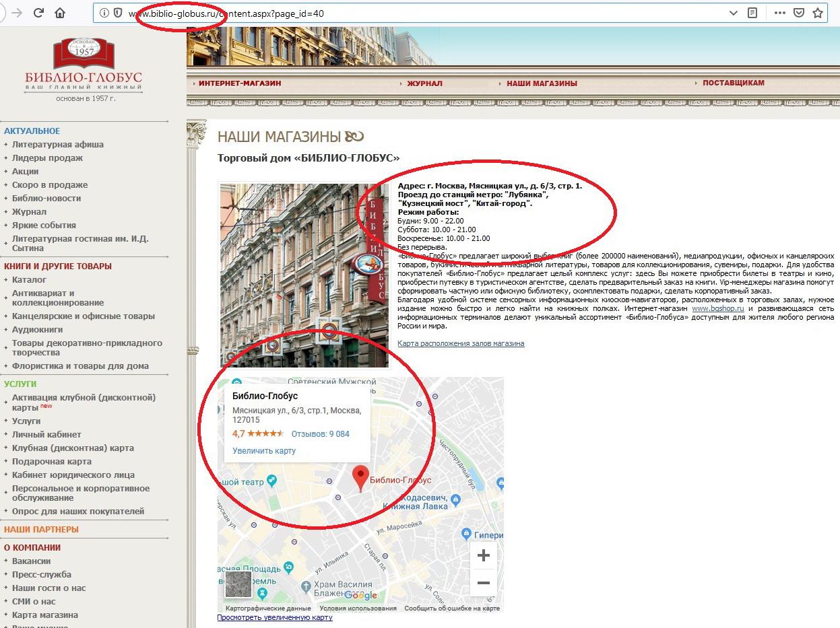Click the Гипери shopping map marker

point(466,534)
